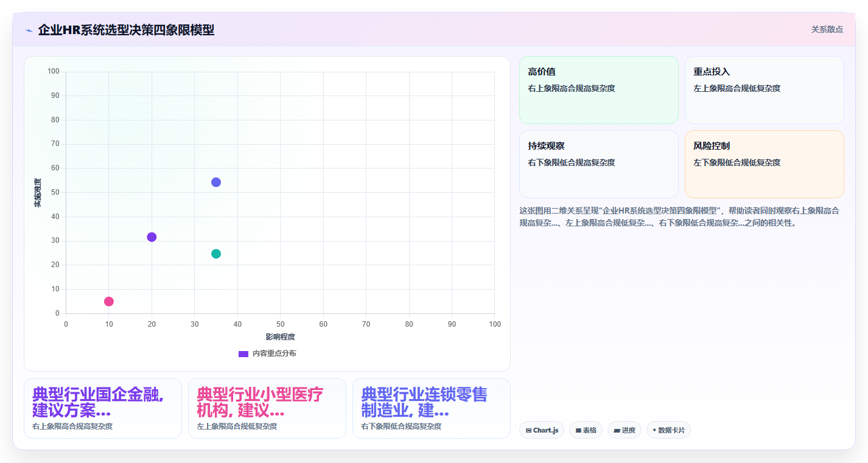Click the purple scatter point at 20
Screen dimensions: 868x463
tap(152, 237)
